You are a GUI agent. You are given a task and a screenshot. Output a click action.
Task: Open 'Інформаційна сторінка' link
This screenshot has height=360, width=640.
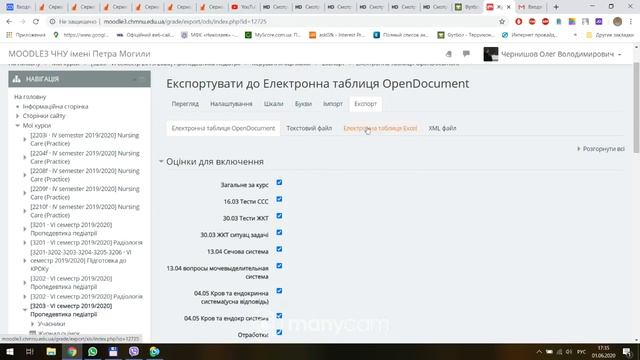[56, 107]
